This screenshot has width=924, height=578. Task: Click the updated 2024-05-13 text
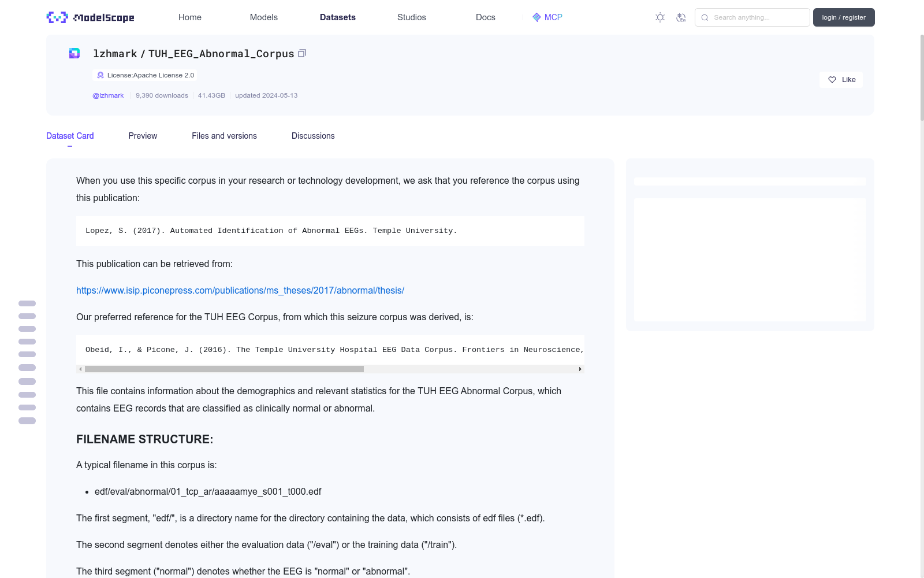click(x=266, y=95)
